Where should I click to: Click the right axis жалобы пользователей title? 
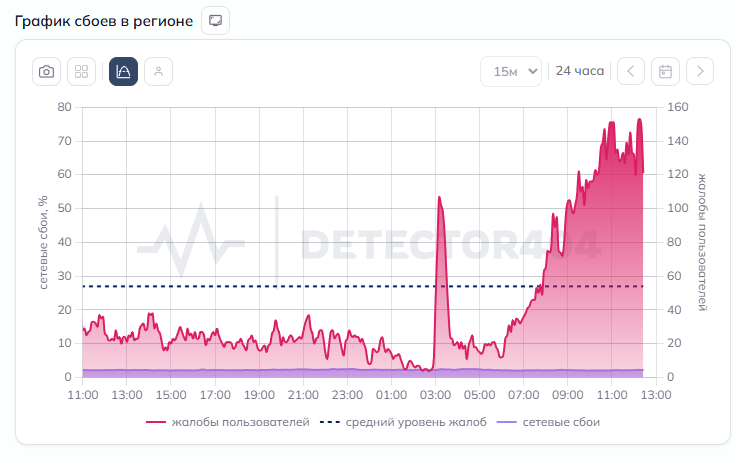tap(701, 242)
